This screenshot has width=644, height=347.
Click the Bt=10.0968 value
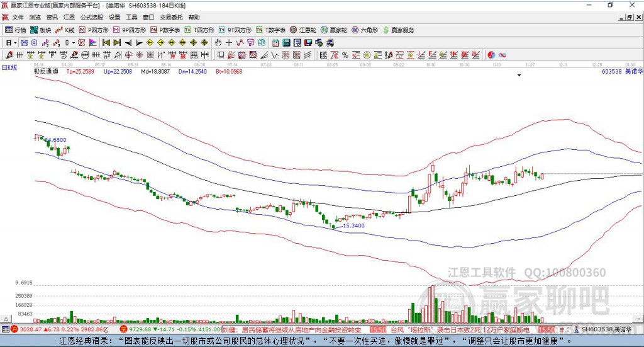(229, 72)
